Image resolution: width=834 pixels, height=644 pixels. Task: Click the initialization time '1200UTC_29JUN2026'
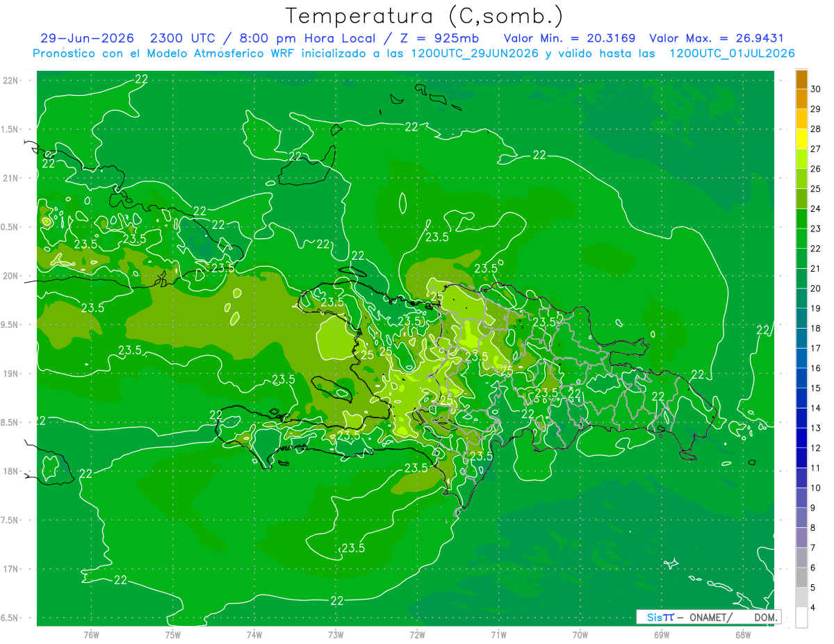coord(475,53)
